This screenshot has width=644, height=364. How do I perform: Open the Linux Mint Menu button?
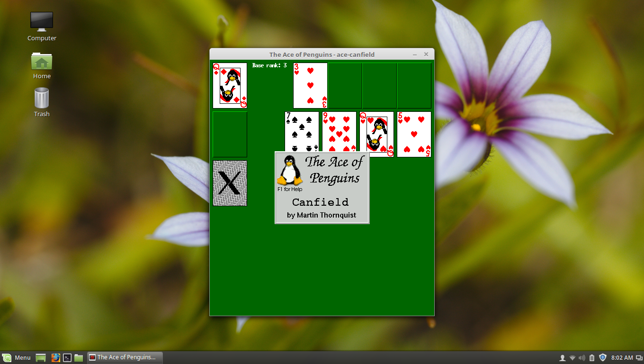point(17,357)
